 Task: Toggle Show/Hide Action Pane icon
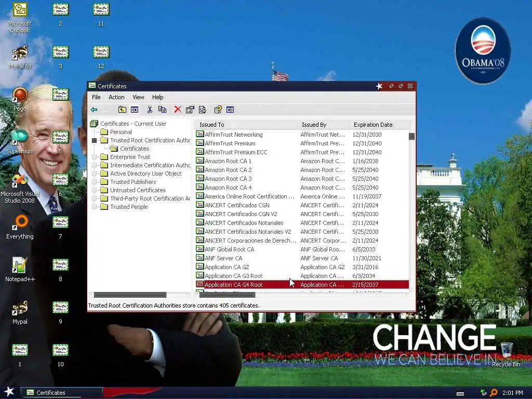coord(230,110)
